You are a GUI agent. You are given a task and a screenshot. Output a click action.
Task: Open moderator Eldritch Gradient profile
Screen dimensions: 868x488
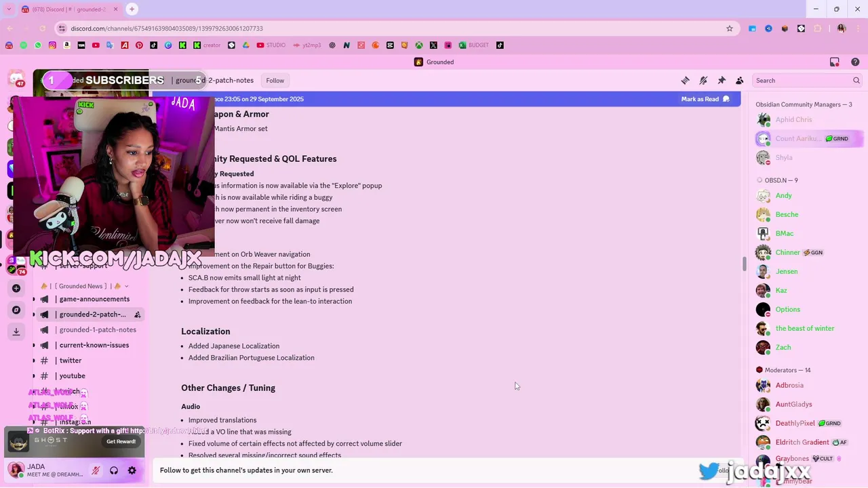pyautogui.click(x=808, y=442)
